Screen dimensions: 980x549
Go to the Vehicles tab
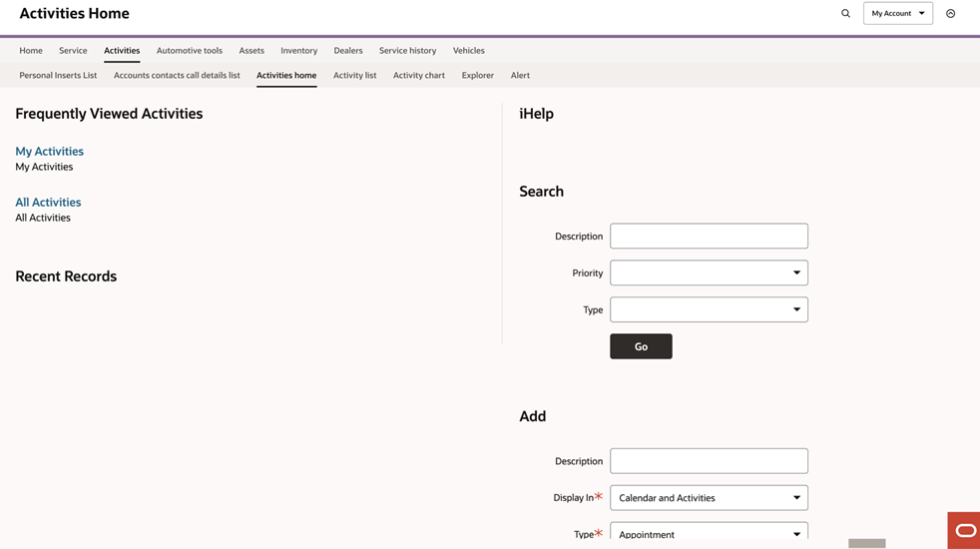[468, 51]
